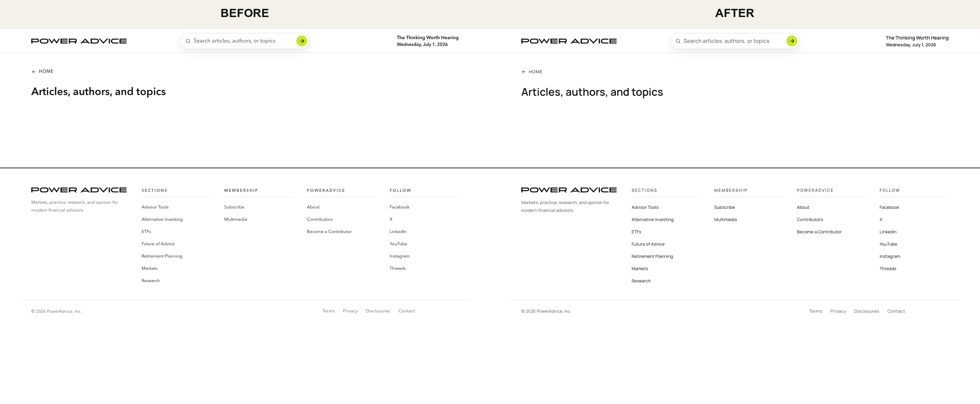The width and height of the screenshot is (980, 404).
Task: Click the back arrow beside HOME in AFTER panel
Action: [523, 72]
